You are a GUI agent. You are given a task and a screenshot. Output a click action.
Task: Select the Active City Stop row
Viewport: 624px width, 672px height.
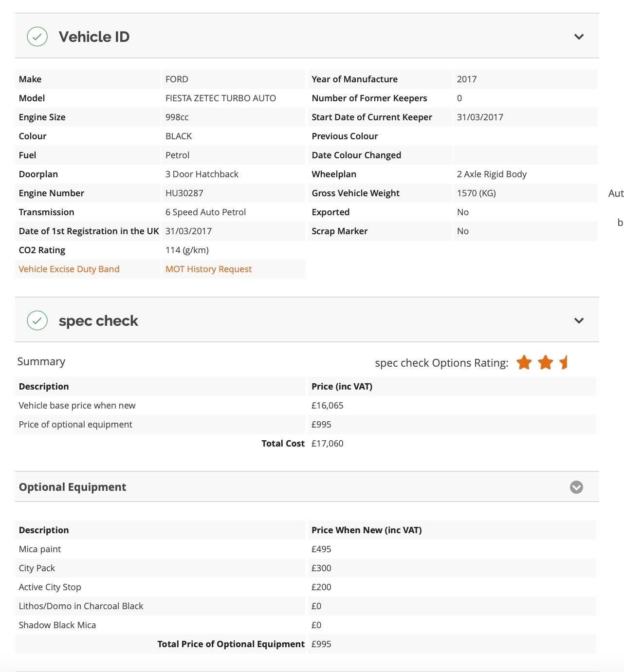[306, 587]
